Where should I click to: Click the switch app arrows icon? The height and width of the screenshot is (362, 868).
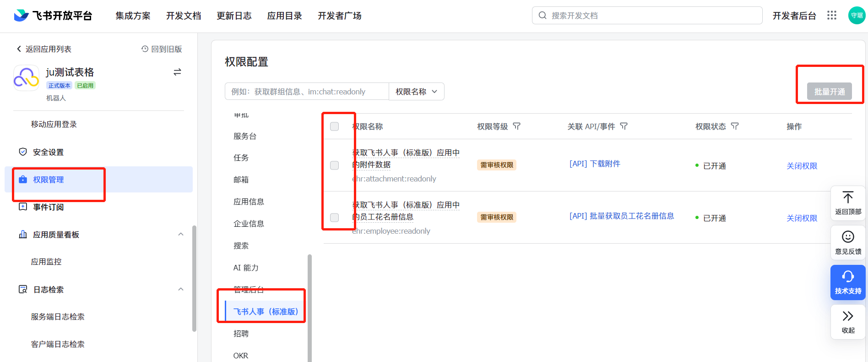(x=177, y=72)
